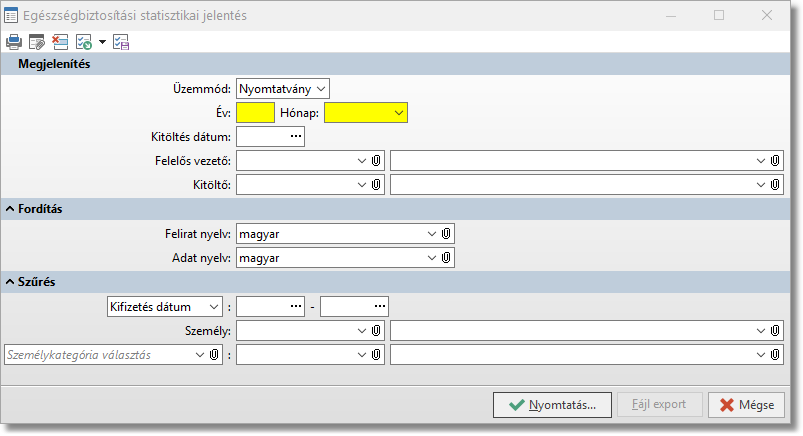Open the arrow next to load settings icon
Image resolution: width=803 pixels, height=436 pixels.
[102, 43]
